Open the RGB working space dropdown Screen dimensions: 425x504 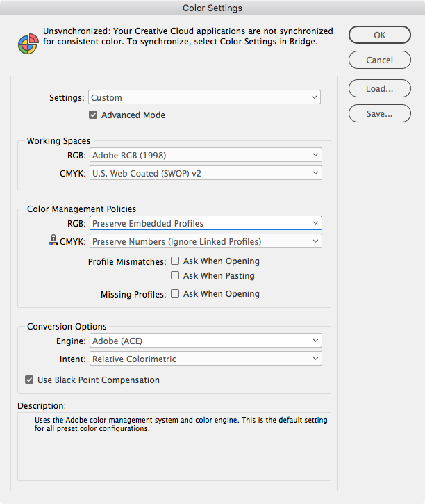[x=206, y=155]
